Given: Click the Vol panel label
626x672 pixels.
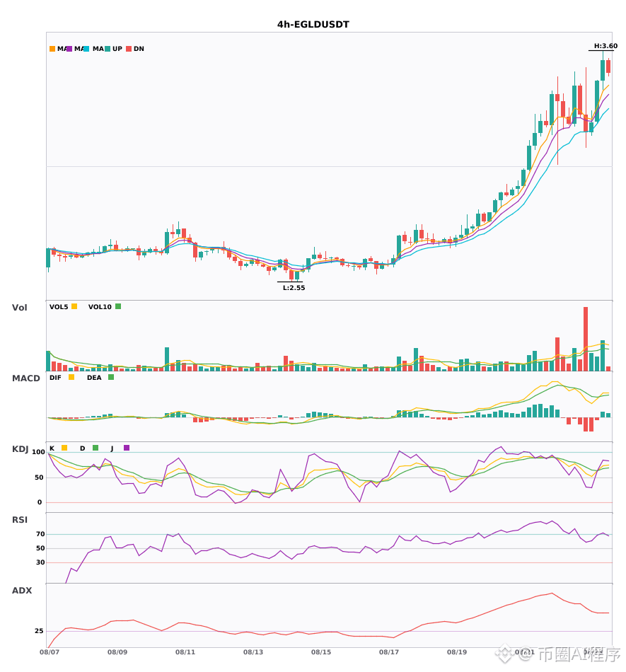Looking at the screenshot, I should pos(19,308).
